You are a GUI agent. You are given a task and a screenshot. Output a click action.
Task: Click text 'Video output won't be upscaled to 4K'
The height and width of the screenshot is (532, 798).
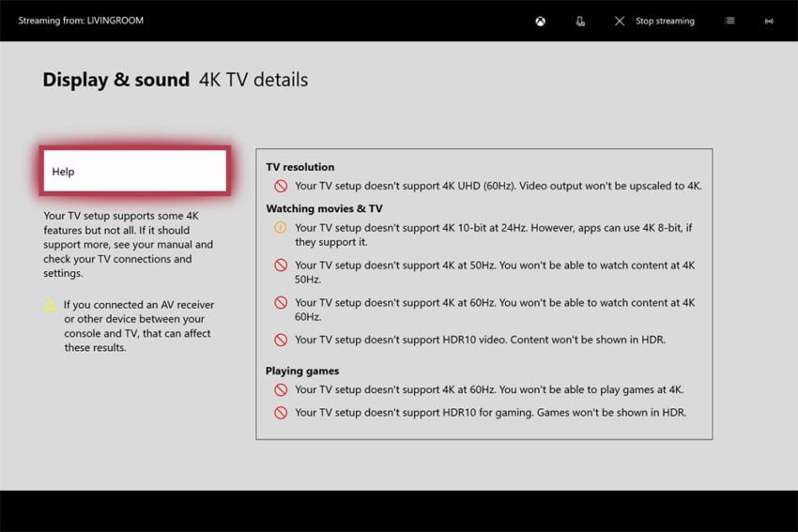[610, 186]
